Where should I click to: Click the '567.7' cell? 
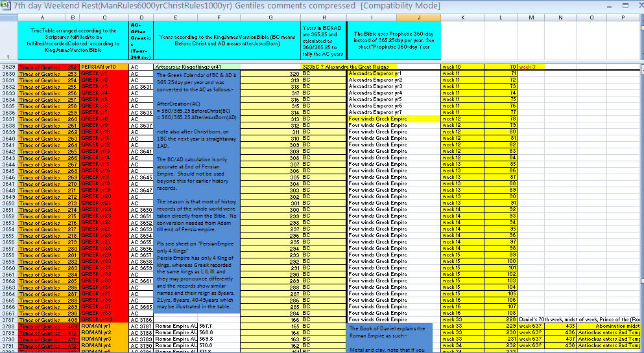219,326
